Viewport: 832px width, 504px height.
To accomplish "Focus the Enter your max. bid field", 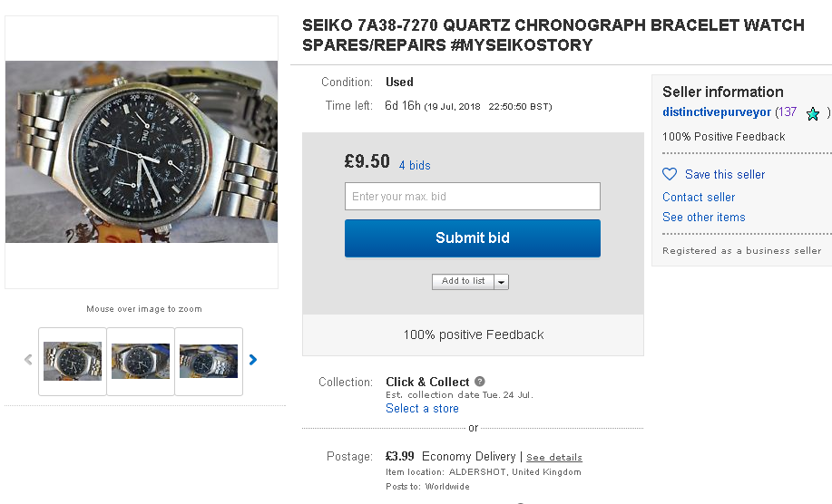I will pyautogui.click(x=472, y=197).
